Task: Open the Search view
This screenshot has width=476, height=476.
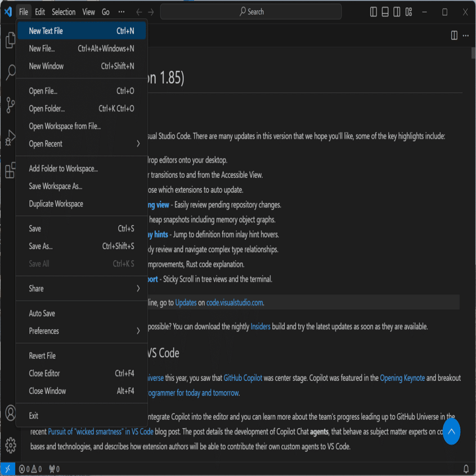Action: pos(9,73)
